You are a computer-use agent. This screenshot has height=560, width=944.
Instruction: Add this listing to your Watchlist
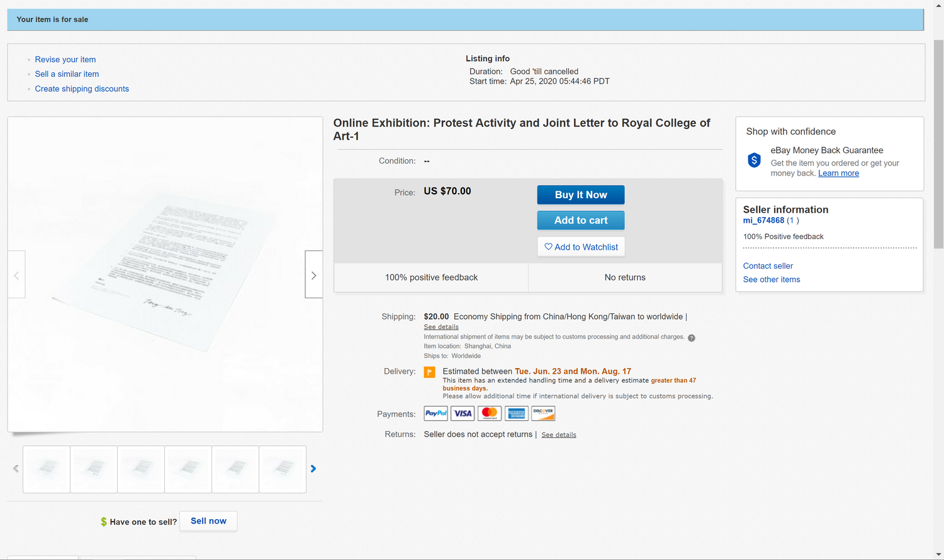581,247
